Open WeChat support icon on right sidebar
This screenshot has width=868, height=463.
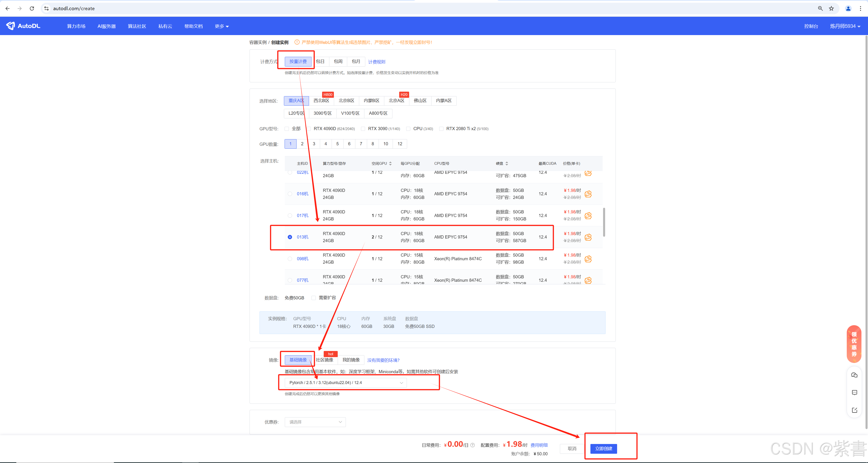pos(854,375)
